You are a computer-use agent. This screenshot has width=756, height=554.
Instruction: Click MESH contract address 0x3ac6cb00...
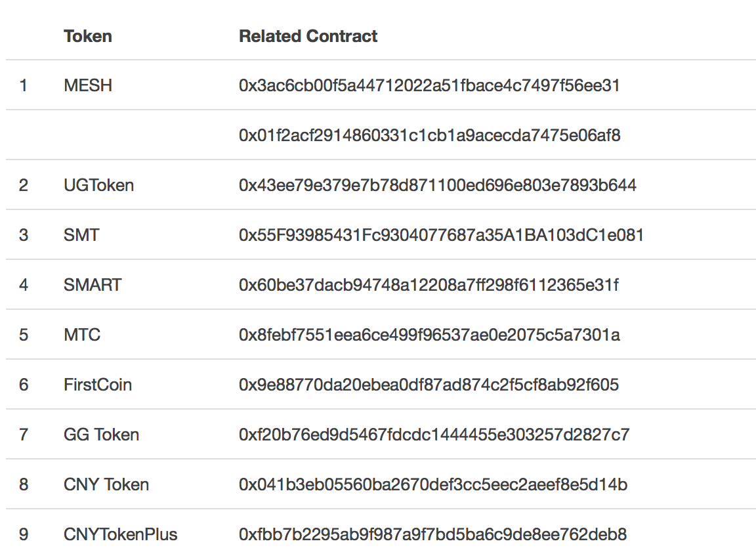tap(429, 85)
